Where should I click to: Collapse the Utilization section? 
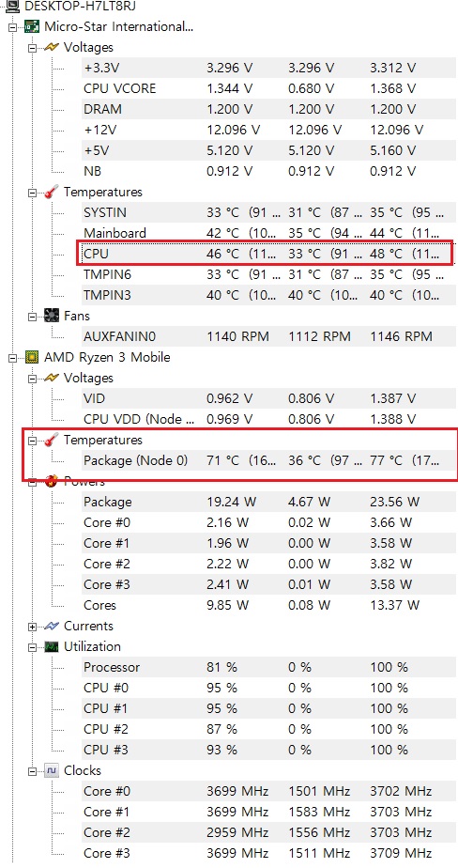coord(33,647)
